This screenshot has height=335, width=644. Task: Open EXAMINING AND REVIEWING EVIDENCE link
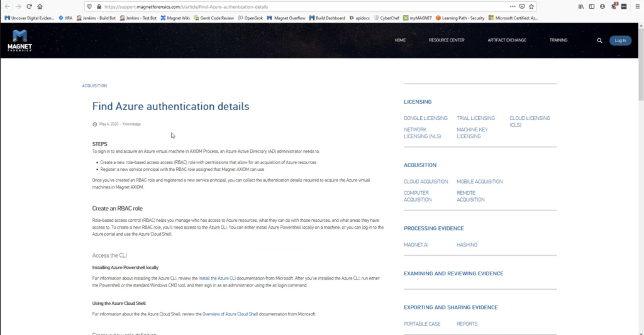coord(453,273)
